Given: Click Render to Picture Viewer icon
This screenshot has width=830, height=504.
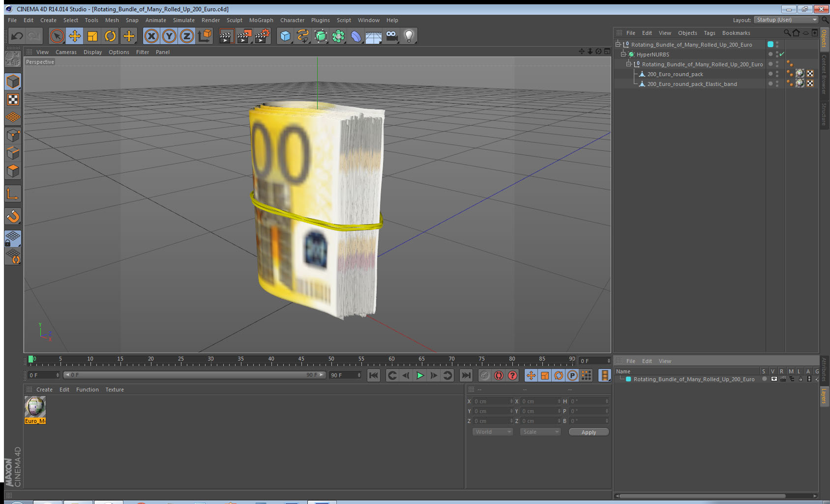Looking at the screenshot, I should pyautogui.click(x=244, y=36).
